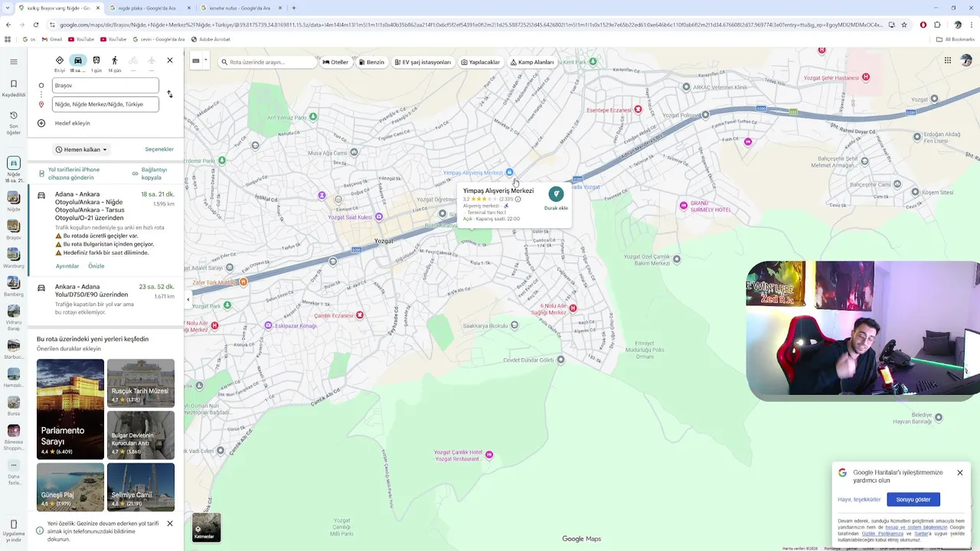Click Yozgat Saat Kulesi marker
This screenshot has width=980, height=551.
(378, 217)
